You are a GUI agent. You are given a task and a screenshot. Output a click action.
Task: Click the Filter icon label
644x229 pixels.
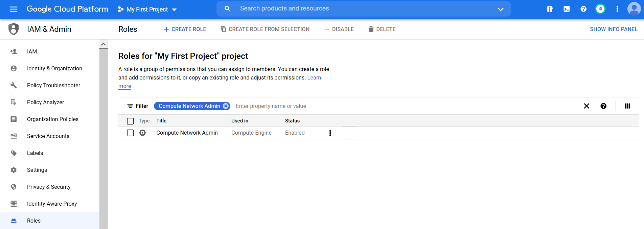point(138,106)
